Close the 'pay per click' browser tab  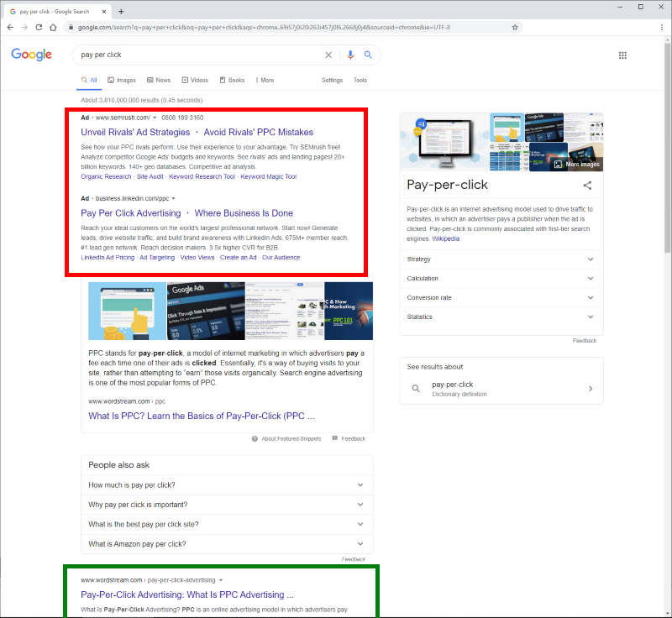(x=104, y=12)
